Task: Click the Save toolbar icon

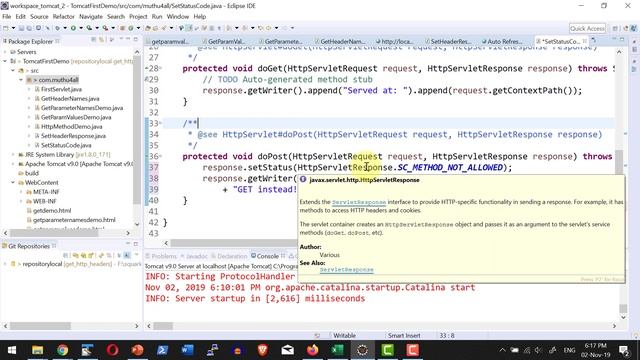Action: (x=22, y=28)
